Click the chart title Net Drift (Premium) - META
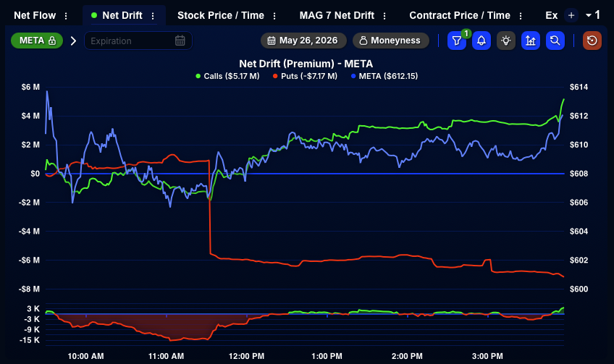 (306, 64)
